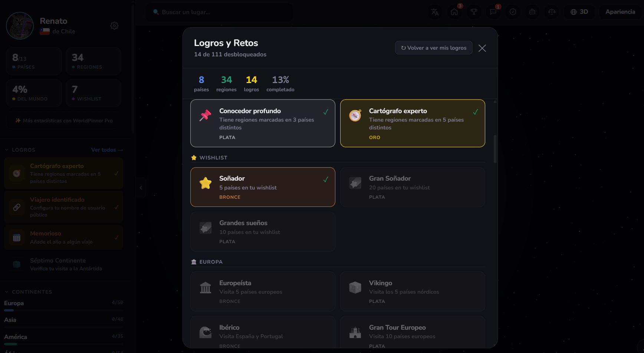Click the dialog's vertical scrollbar thumb

pos(495,149)
